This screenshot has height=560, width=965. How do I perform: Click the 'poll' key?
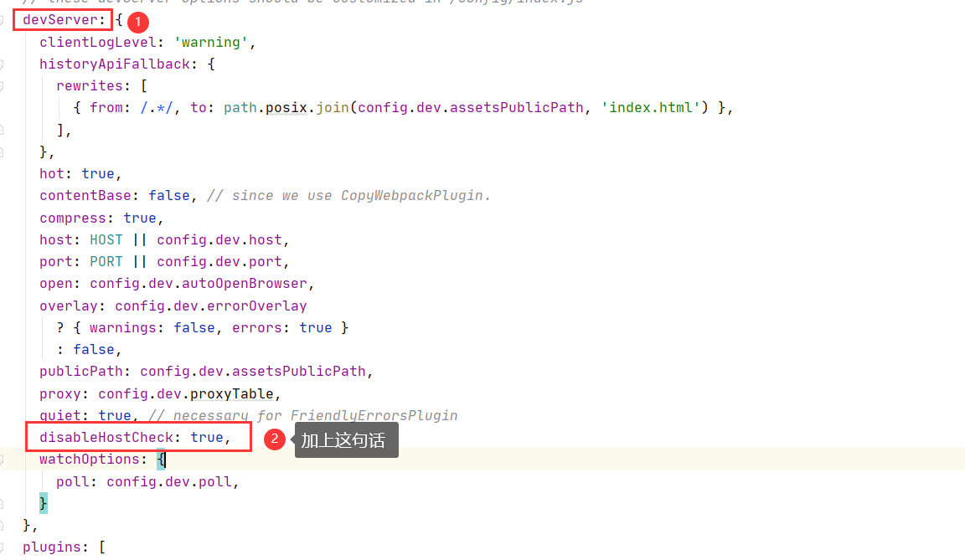(x=73, y=481)
